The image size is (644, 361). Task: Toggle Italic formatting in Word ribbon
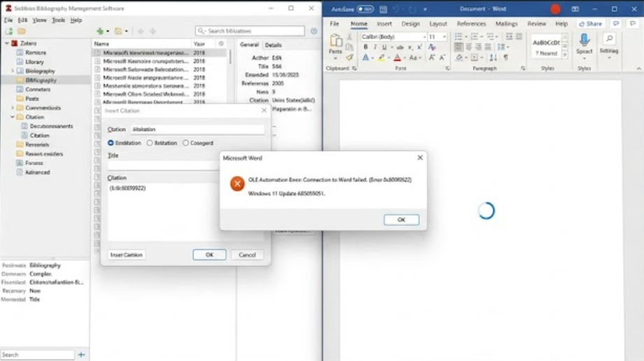coord(374,48)
